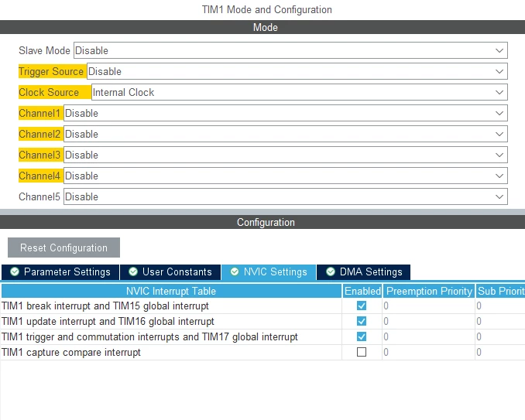
Task: Click the green check icon on NVIC Settings
Action: [235, 271]
